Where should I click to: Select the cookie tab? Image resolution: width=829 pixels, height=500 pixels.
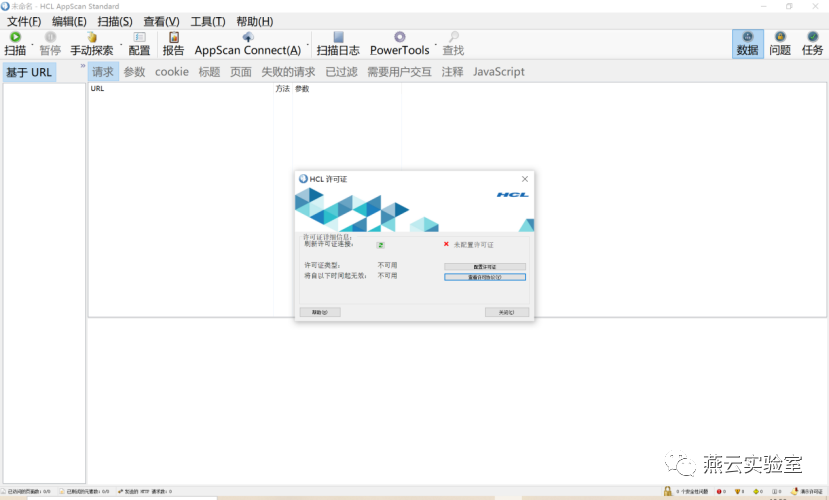(172, 72)
